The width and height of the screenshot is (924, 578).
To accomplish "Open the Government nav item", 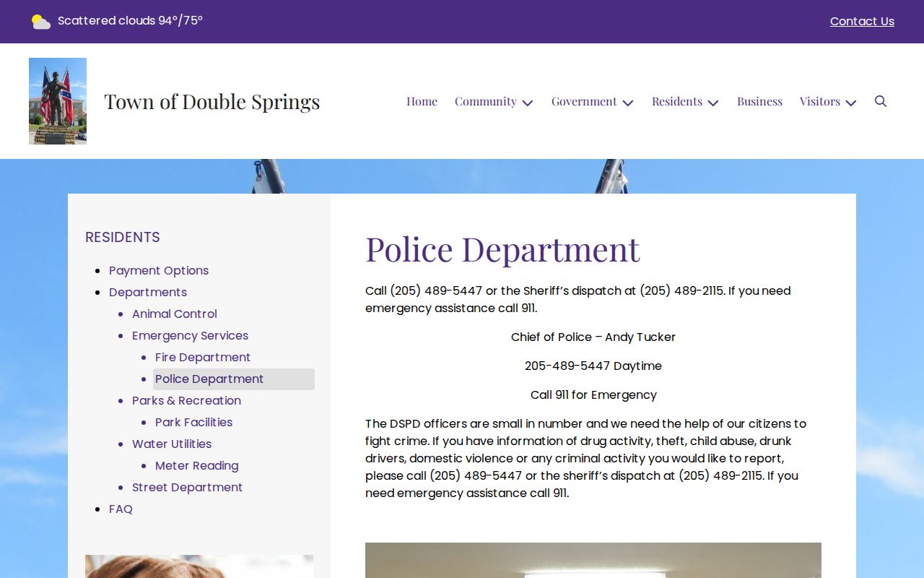I will pyautogui.click(x=584, y=101).
